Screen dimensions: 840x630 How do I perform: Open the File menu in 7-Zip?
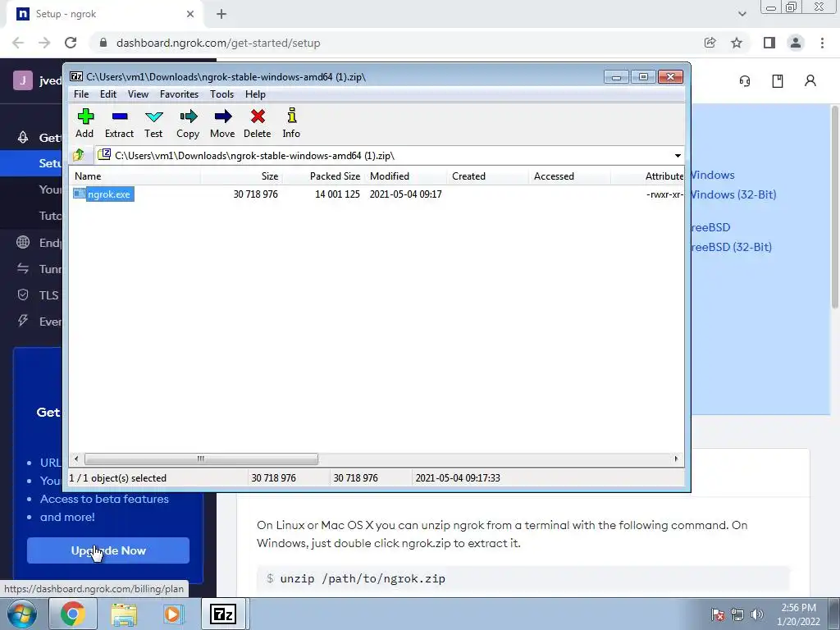click(81, 94)
